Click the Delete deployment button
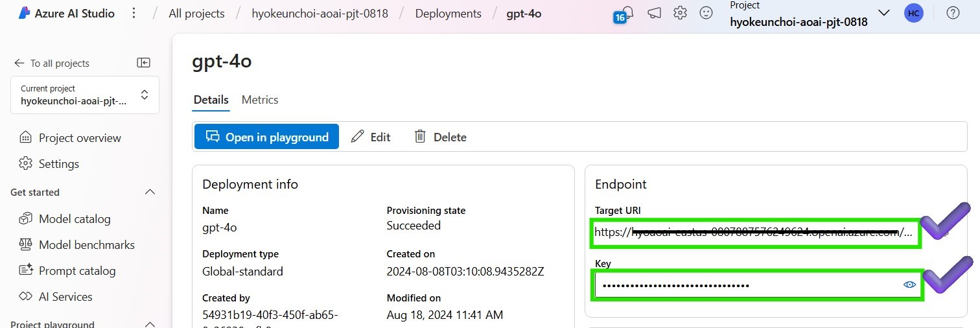 [440, 137]
